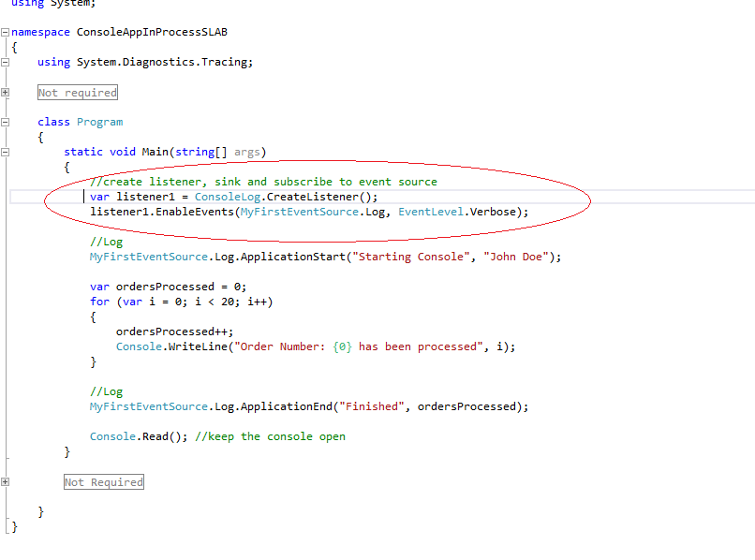Click on 'ConsoleLog' in CreateListener line
755x560 pixels.
coord(228,197)
